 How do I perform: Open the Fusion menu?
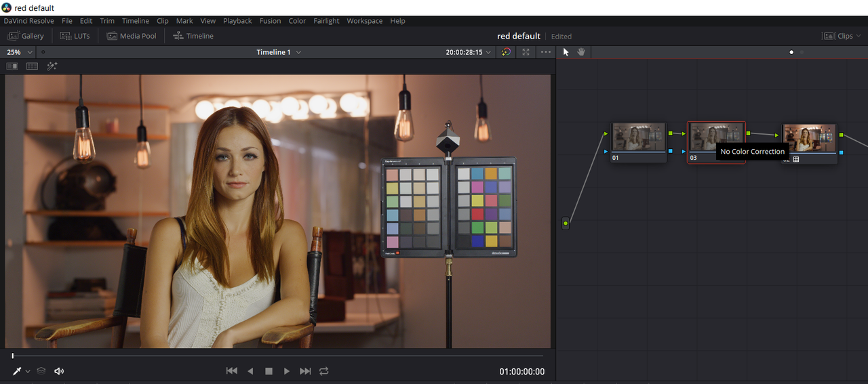click(x=270, y=21)
